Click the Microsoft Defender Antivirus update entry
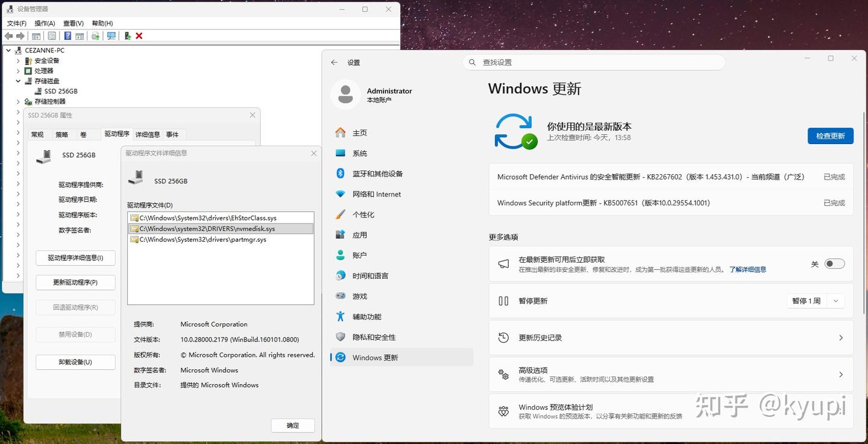 coord(671,177)
